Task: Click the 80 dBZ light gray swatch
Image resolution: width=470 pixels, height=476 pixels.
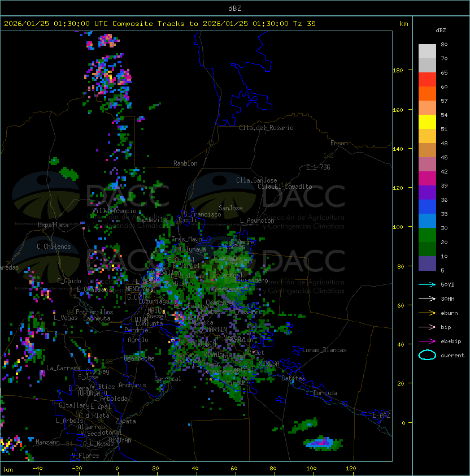Action: pos(427,51)
